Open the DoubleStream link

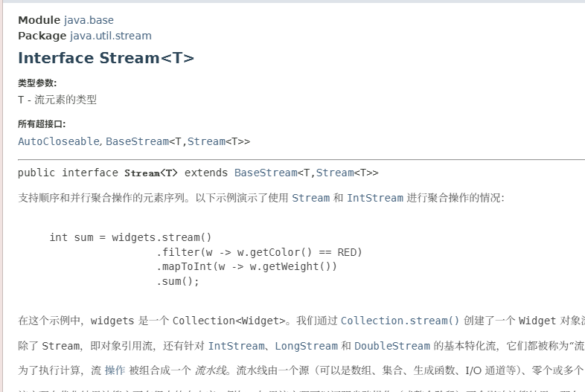click(x=392, y=346)
